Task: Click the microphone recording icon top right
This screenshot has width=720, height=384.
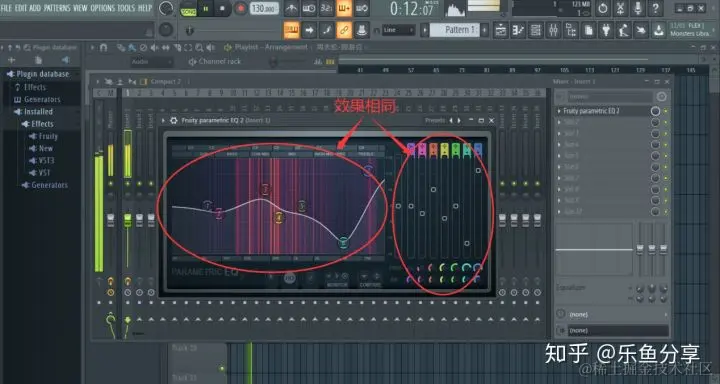Action: point(638,8)
